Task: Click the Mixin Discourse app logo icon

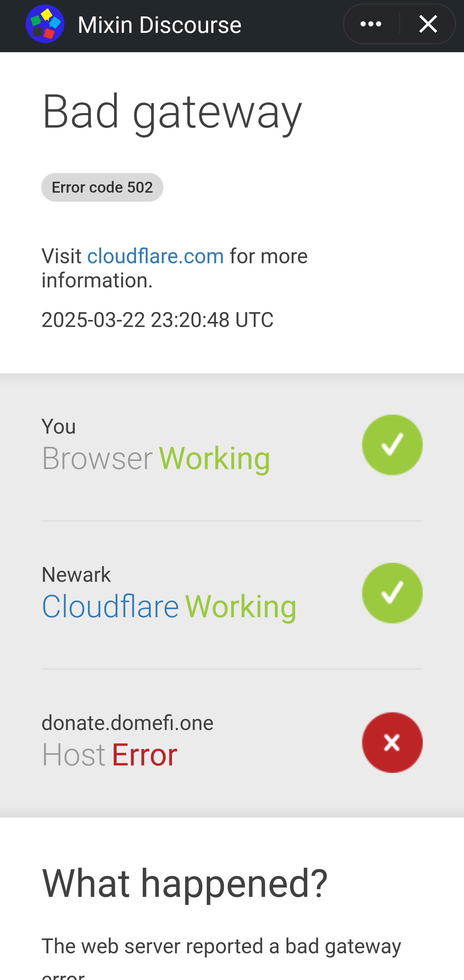Action: click(x=45, y=24)
